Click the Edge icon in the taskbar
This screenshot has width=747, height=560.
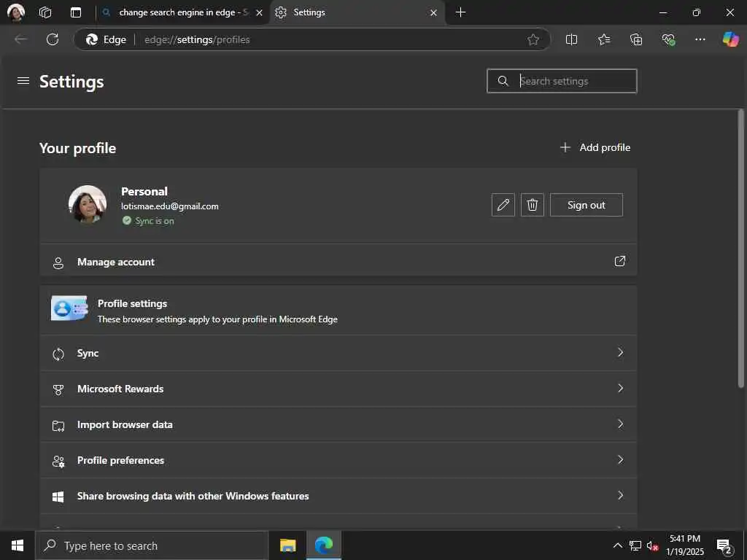(x=323, y=545)
